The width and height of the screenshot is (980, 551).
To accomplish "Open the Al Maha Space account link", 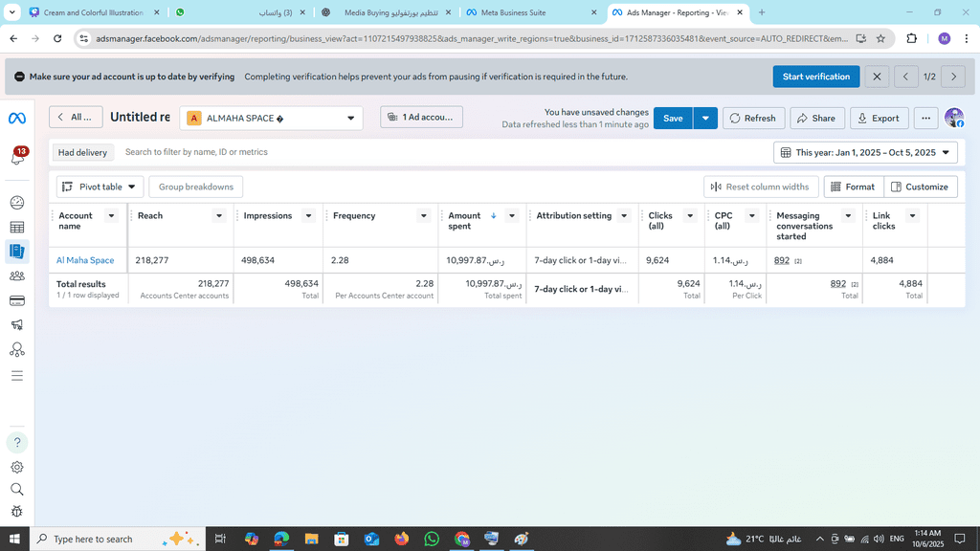I will click(x=85, y=260).
